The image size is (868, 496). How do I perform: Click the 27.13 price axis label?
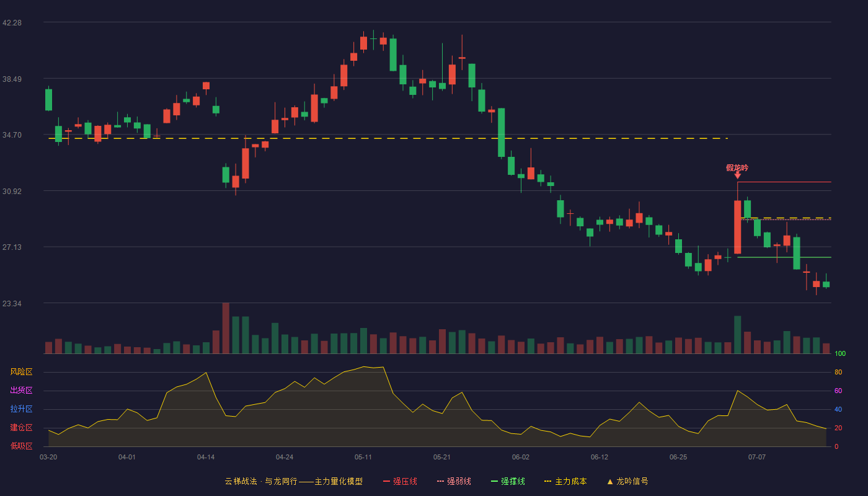12,247
